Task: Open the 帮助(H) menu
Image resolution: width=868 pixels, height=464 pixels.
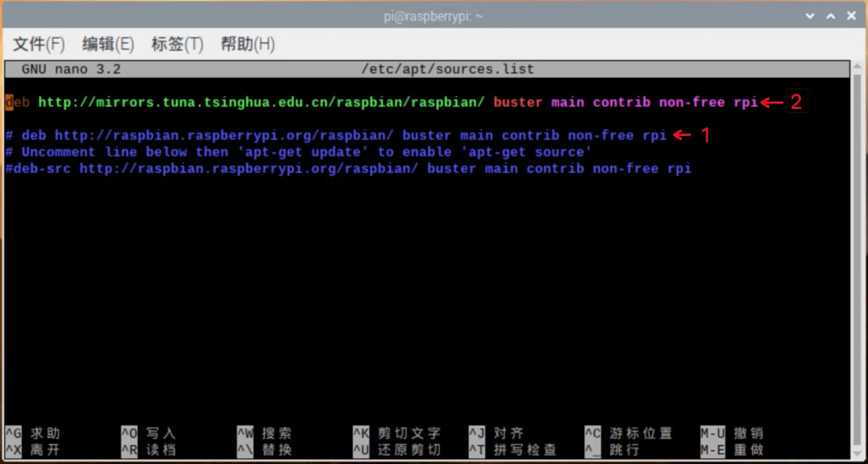Action: (248, 44)
